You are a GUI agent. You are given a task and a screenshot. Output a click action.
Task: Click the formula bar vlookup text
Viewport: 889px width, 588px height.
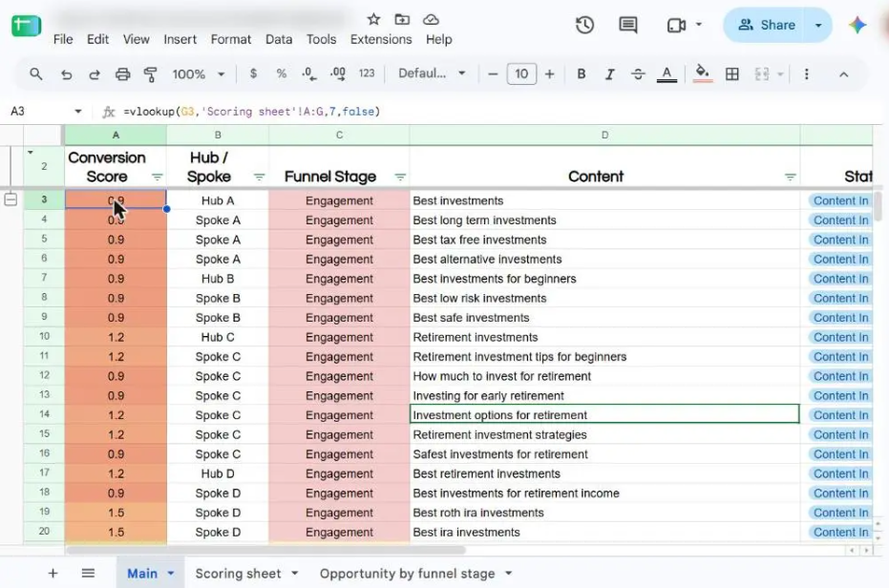[x=252, y=112]
